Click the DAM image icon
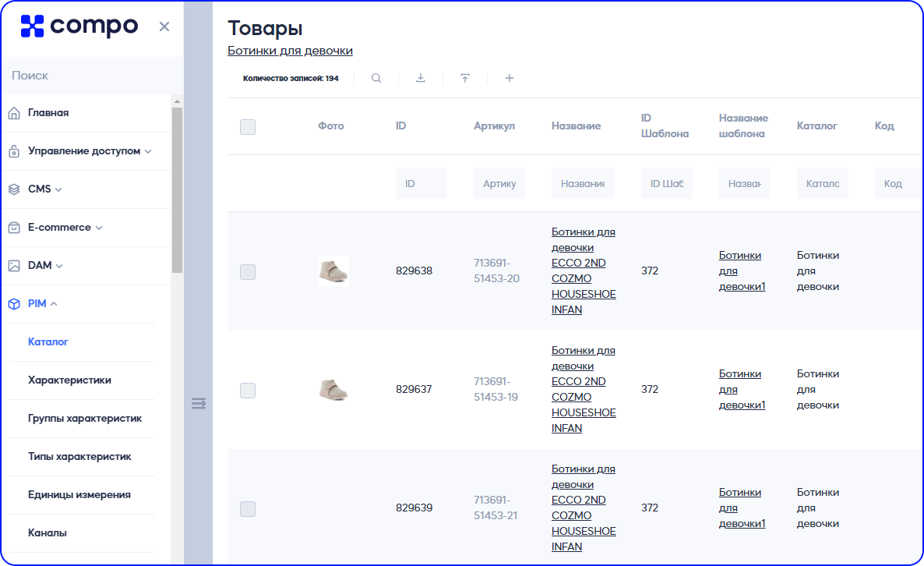This screenshot has height=566, width=924. [14, 266]
